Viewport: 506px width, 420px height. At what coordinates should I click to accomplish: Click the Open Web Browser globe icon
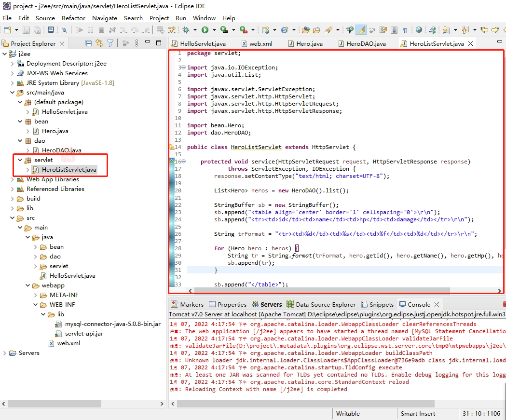coord(419,30)
